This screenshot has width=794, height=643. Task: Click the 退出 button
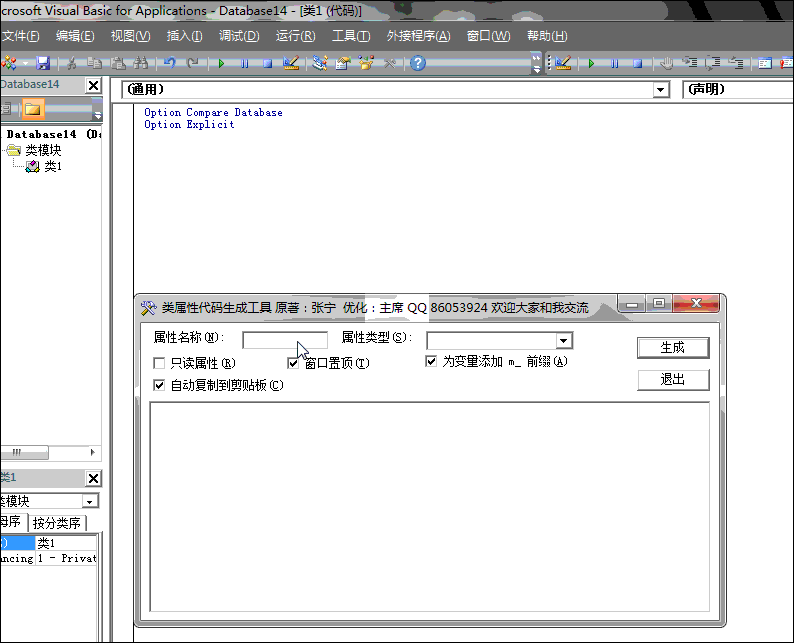[x=673, y=379]
